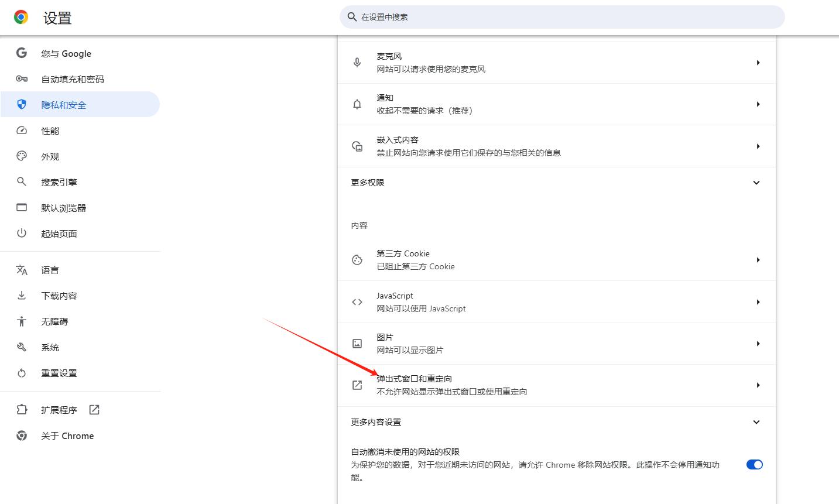This screenshot has width=839, height=504.
Task: Click the key icon for autofill and passwords
Action: click(x=22, y=79)
